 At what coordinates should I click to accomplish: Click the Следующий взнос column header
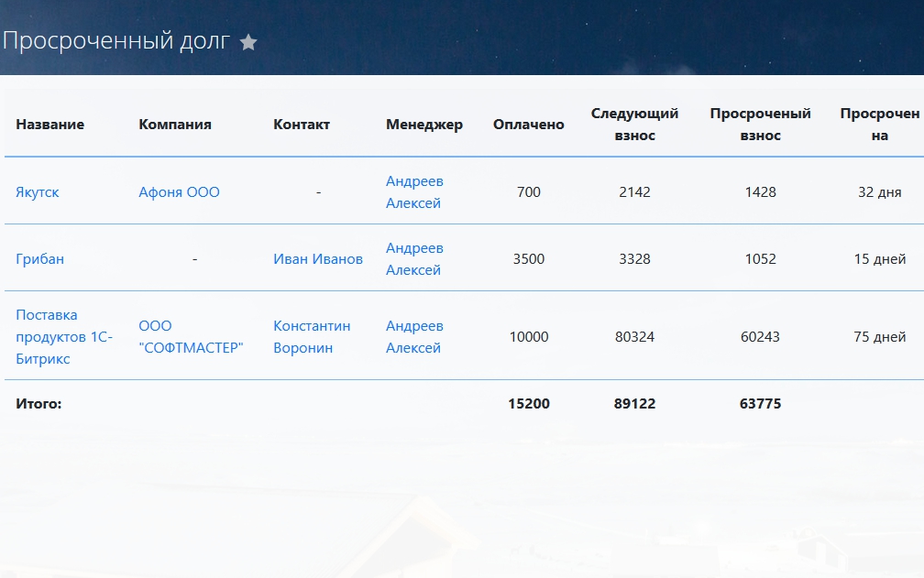pyautogui.click(x=634, y=125)
